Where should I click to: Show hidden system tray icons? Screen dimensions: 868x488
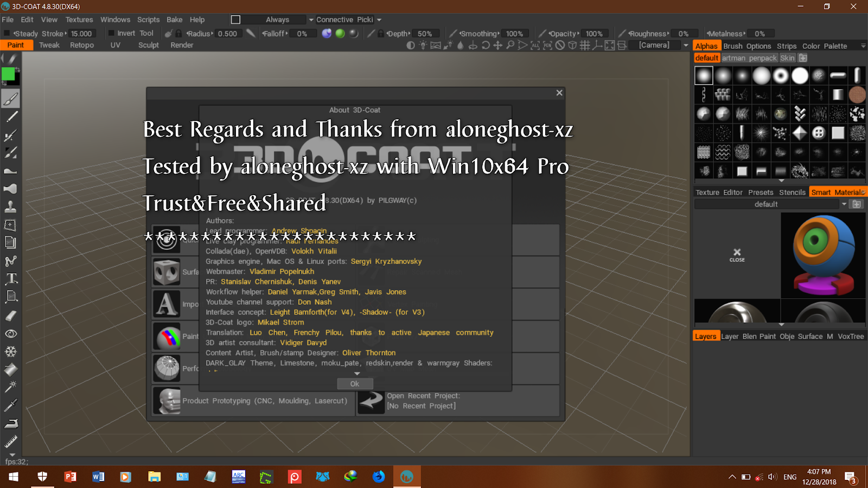click(x=732, y=477)
